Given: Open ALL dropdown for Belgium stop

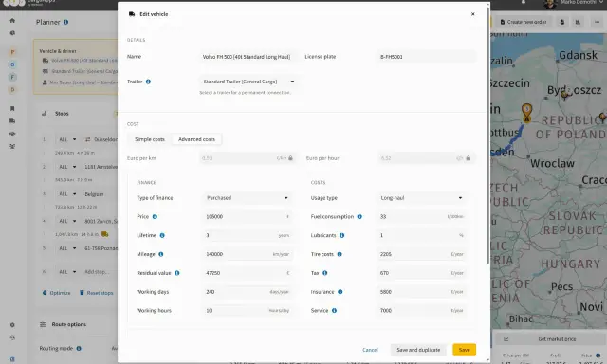Looking at the screenshot, I should 67,193.
